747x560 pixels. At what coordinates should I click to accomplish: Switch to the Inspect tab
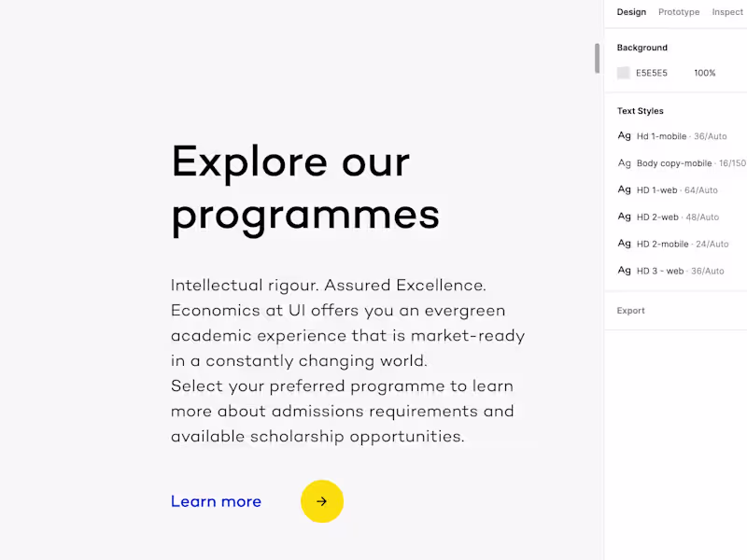click(x=727, y=12)
